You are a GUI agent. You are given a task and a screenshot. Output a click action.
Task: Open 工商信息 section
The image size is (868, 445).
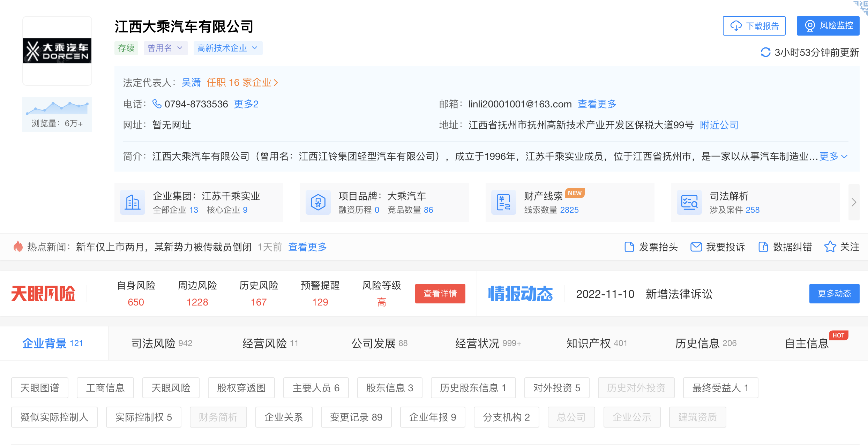point(105,388)
